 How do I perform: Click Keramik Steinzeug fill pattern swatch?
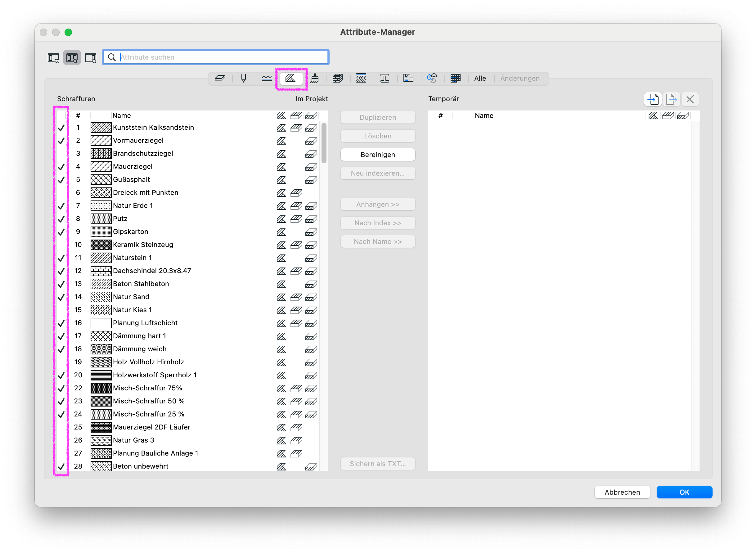tap(101, 245)
